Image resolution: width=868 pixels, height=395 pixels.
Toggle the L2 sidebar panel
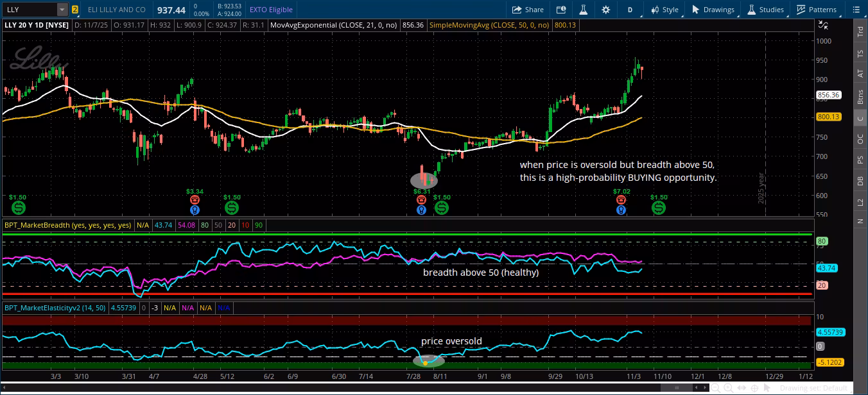[860, 202]
